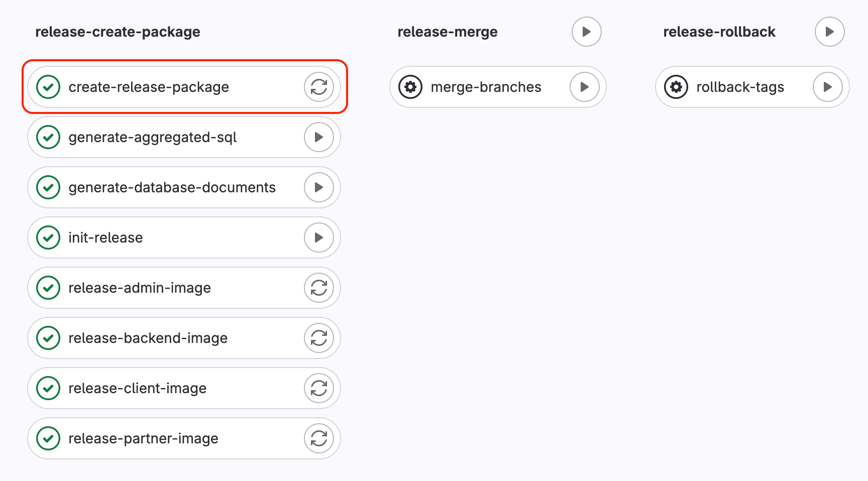
Task: Run the merge-branches manual job
Action: click(584, 87)
